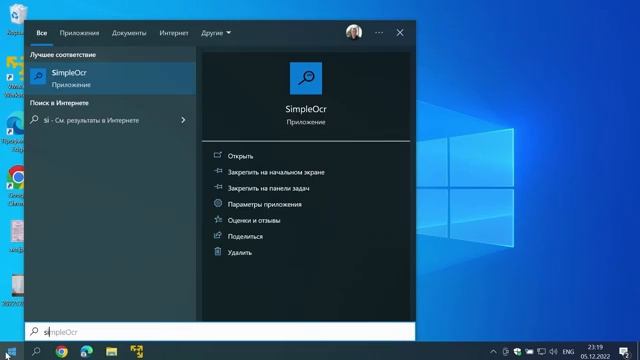Screen dimensions: 640x360
Task: Expand the Другие dropdown
Action: pyautogui.click(x=216, y=33)
